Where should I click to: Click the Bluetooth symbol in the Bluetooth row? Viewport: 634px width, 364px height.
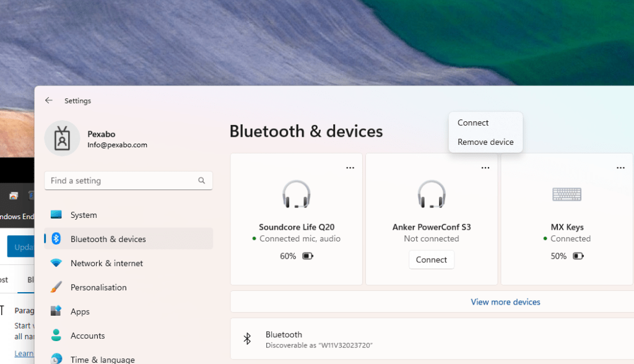247,339
